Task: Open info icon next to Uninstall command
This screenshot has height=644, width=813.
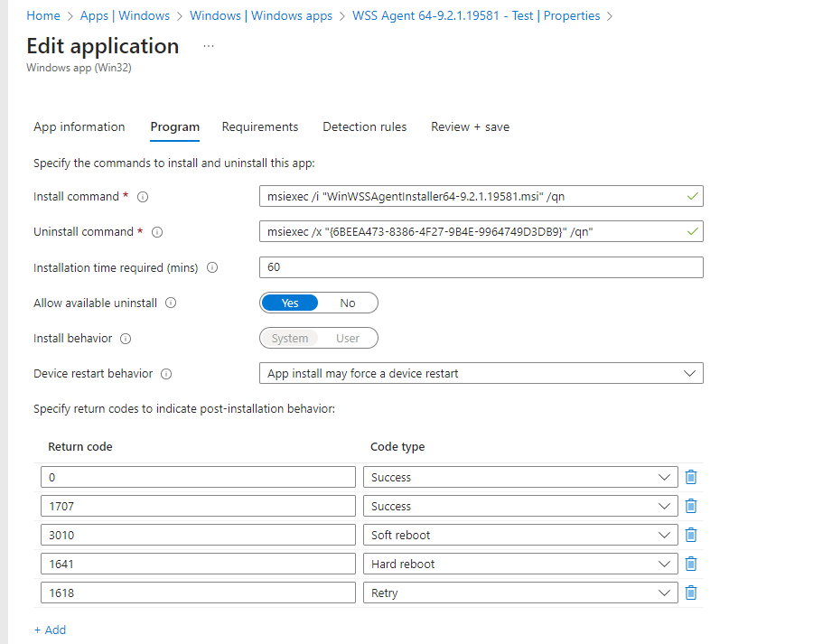Action: [157, 232]
